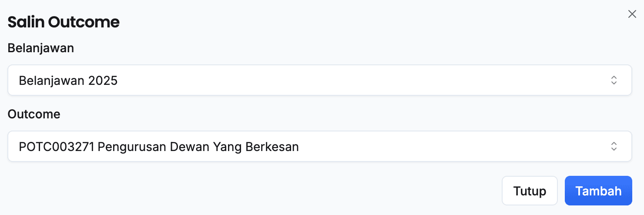Screen dimensions: 644x215
Task: Click the up-down chevron icon in Belanjawan field
Action: (x=614, y=80)
